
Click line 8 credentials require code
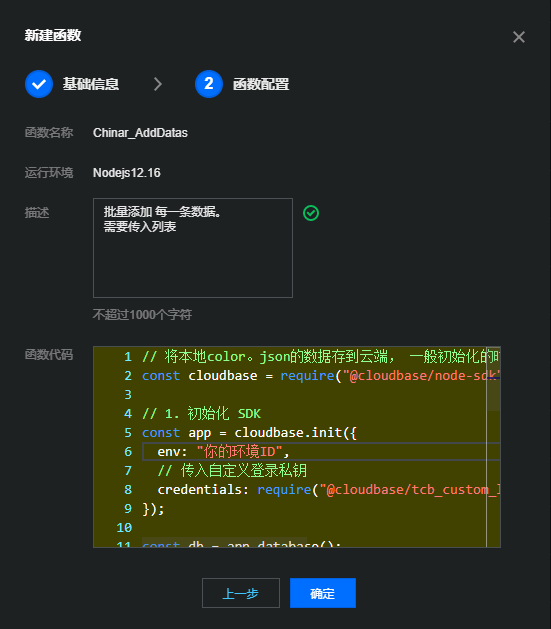pyautogui.click(x=328, y=490)
